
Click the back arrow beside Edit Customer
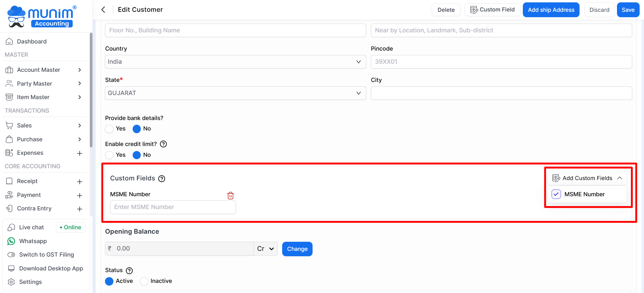click(103, 10)
